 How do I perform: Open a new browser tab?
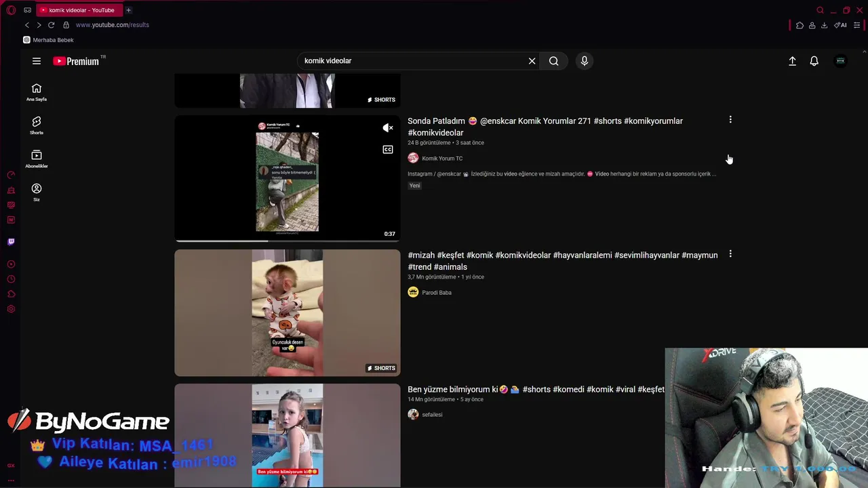(x=128, y=10)
